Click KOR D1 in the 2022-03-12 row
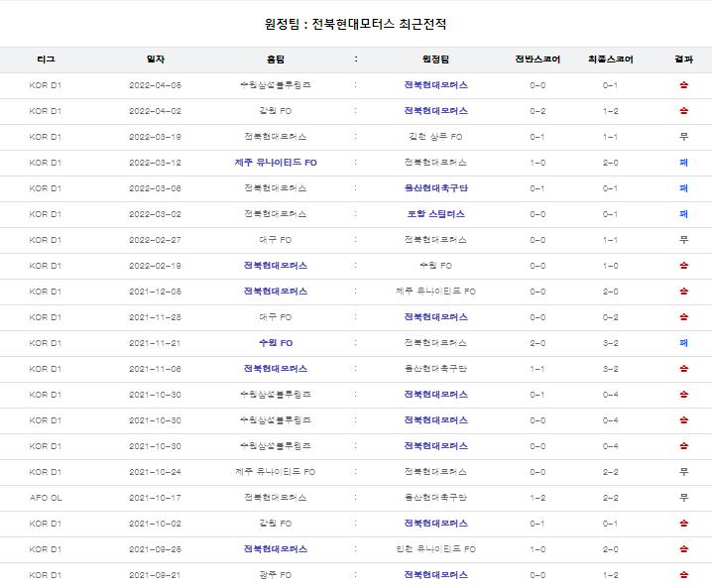712x588 pixels. pyautogui.click(x=46, y=163)
